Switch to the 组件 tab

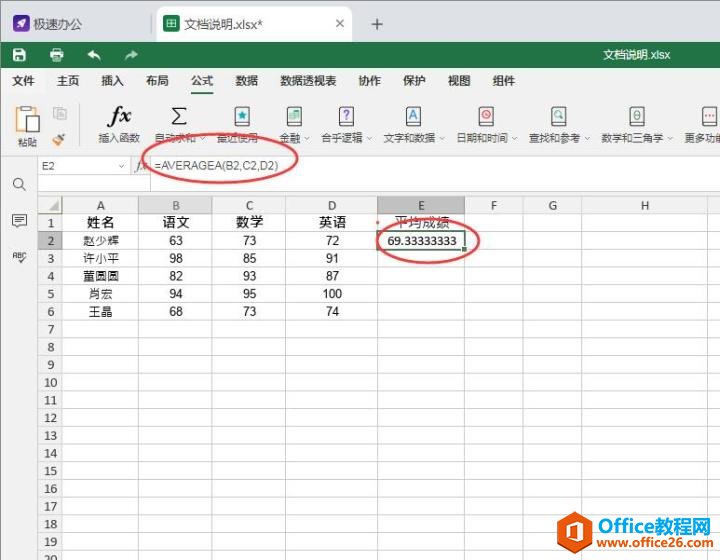[504, 81]
